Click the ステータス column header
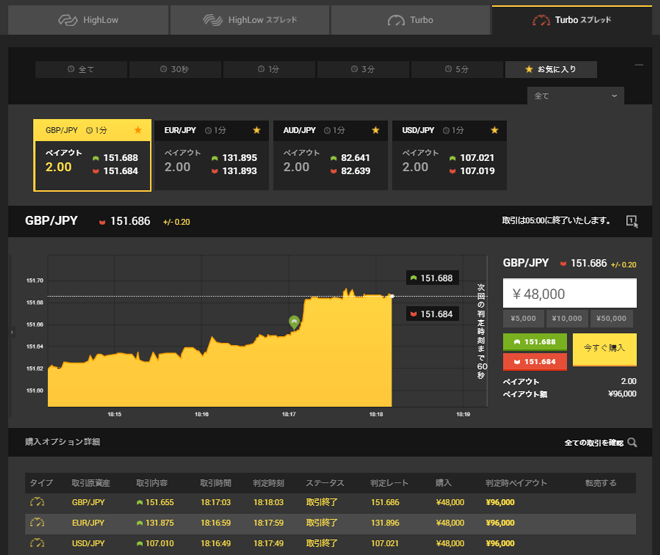This screenshot has width=660, height=555. click(x=325, y=483)
